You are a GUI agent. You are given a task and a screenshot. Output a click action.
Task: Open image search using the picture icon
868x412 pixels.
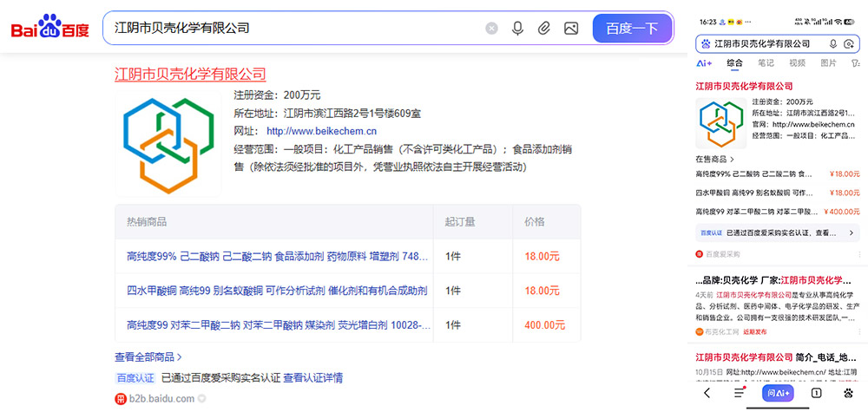(570, 29)
